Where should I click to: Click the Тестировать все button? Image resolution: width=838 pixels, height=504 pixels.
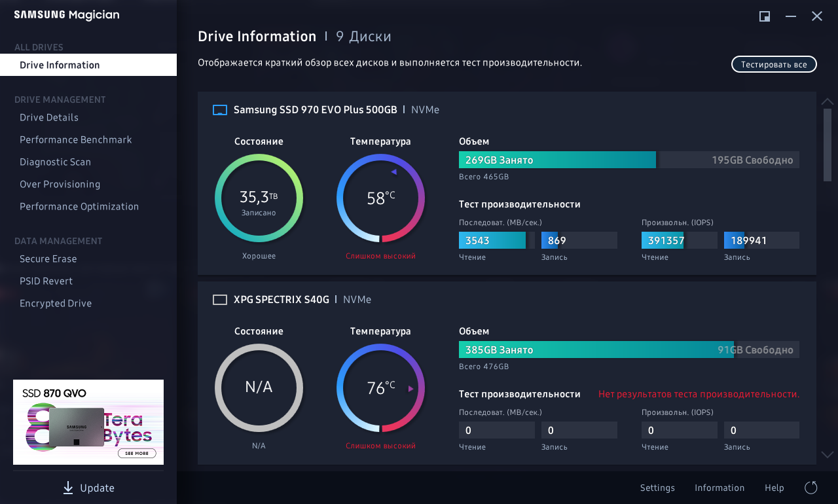774,64
